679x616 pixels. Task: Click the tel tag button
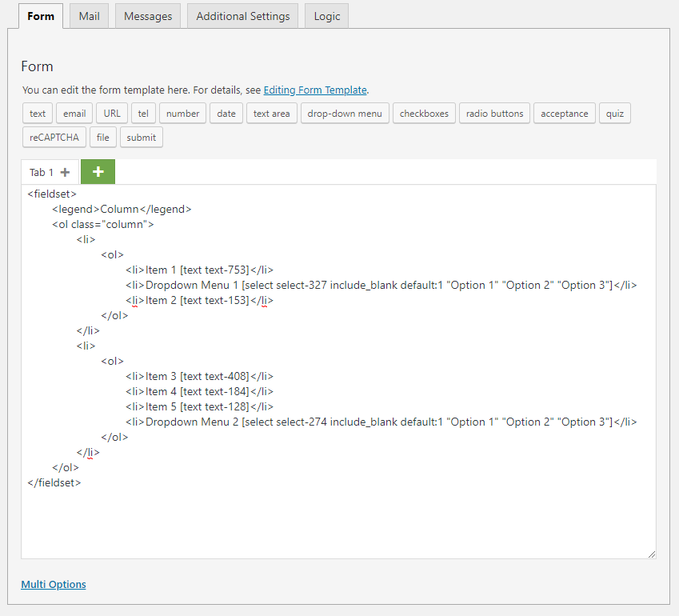[x=142, y=114]
